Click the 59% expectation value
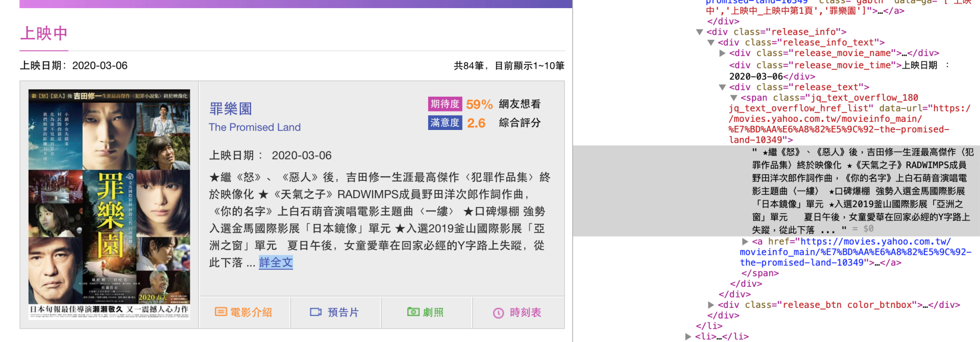This screenshot has height=342, width=980. (x=479, y=104)
